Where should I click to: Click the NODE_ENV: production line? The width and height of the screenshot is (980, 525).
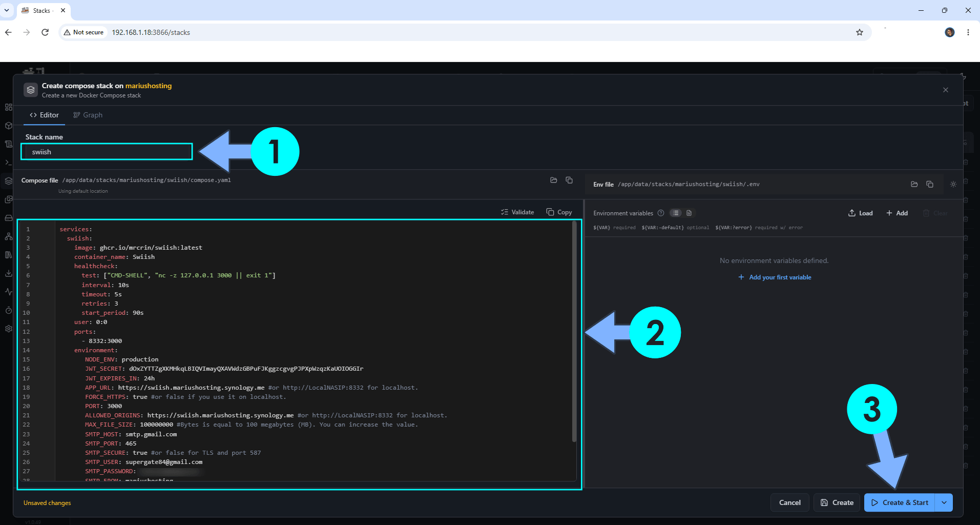pos(122,359)
